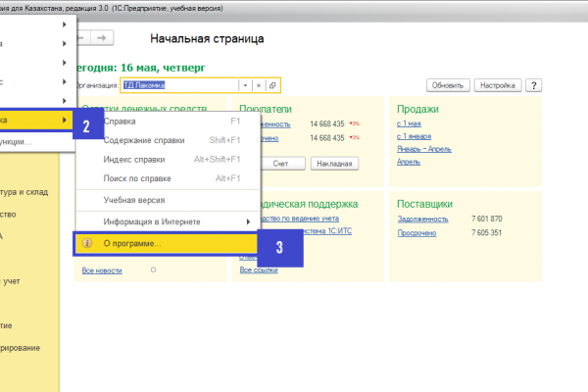Expand highlighted Справка menu arrow
The image size is (588, 392).
pyautogui.click(x=65, y=120)
